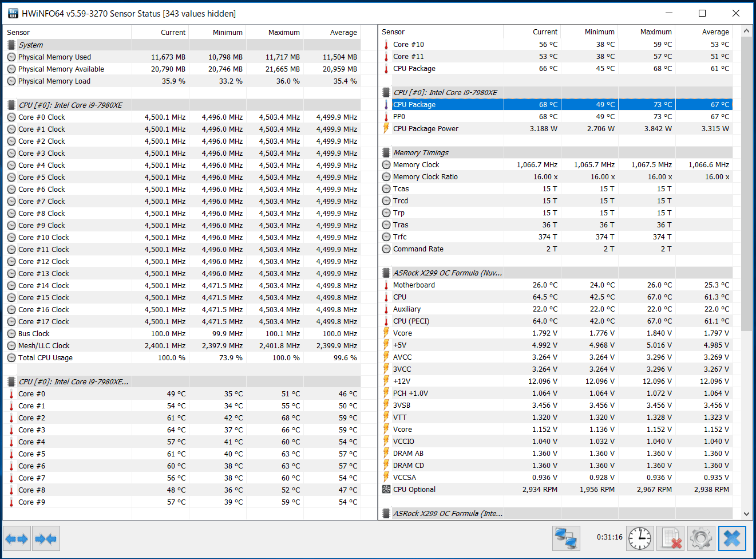Select the Physical Memory Available row
Image resolution: width=756 pixels, height=559 pixels.
(182, 69)
